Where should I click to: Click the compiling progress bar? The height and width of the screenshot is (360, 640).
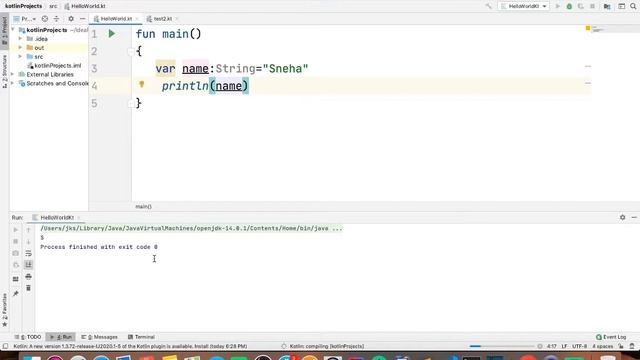pos(502,346)
